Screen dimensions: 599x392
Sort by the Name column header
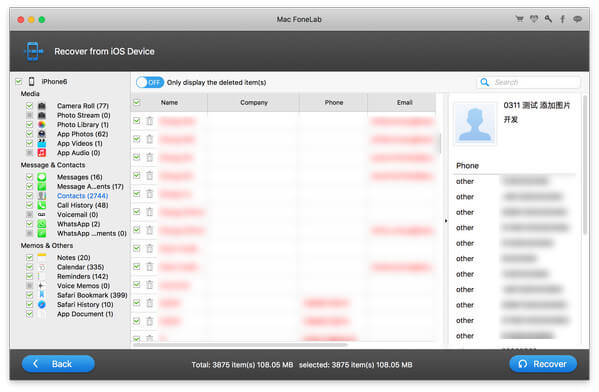tap(169, 102)
